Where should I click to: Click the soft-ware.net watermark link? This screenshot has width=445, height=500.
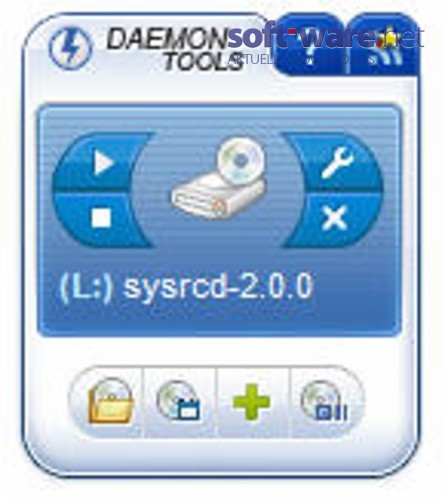(x=326, y=37)
